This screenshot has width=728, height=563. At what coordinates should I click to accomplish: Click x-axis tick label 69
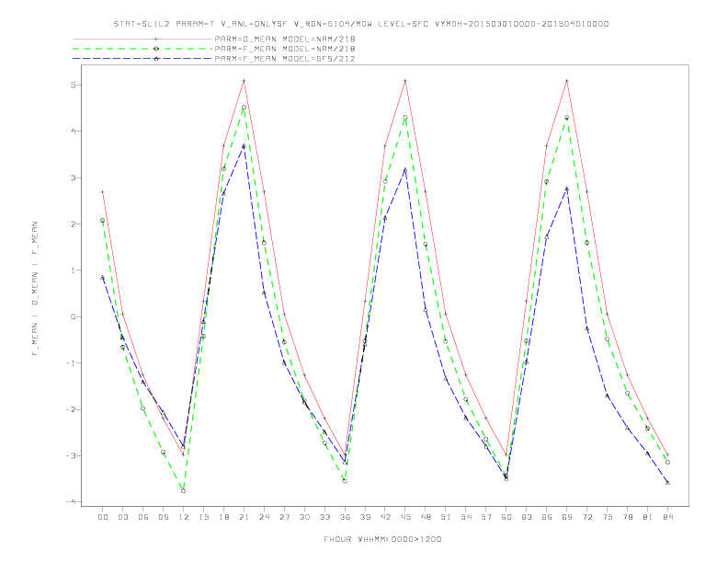pyautogui.click(x=567, y=517)
